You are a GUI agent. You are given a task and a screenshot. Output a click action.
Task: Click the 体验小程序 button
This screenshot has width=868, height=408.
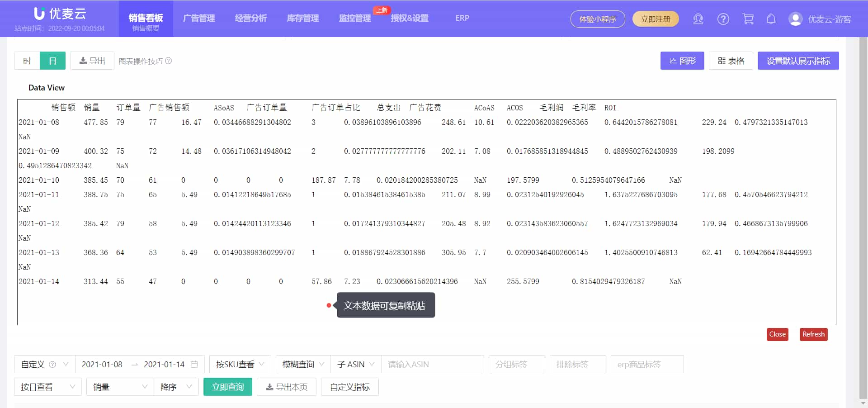click(598, 19)
